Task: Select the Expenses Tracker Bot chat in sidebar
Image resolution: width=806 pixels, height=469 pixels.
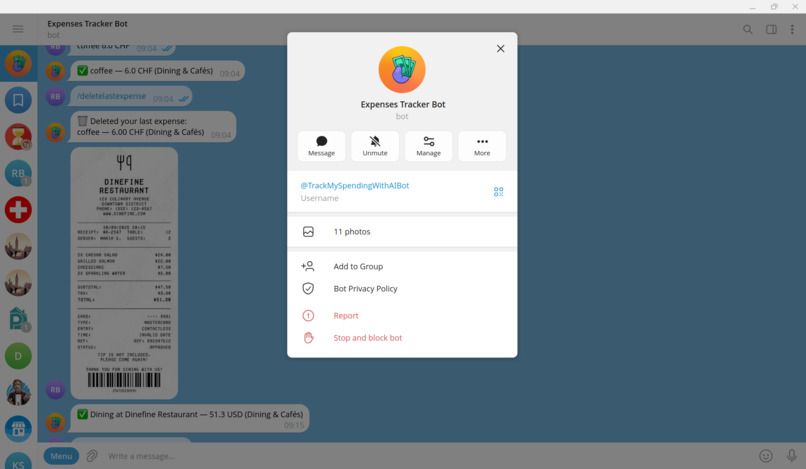Action: point(18,64)
